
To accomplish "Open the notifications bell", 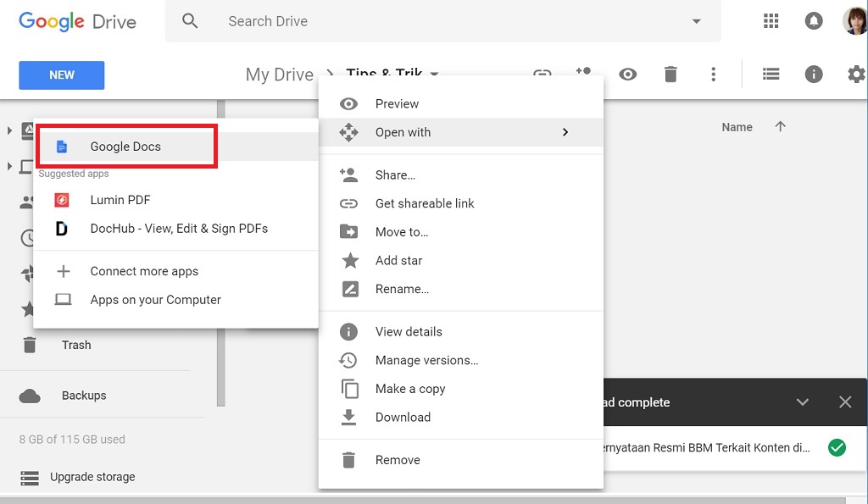I will coord(814,21).
